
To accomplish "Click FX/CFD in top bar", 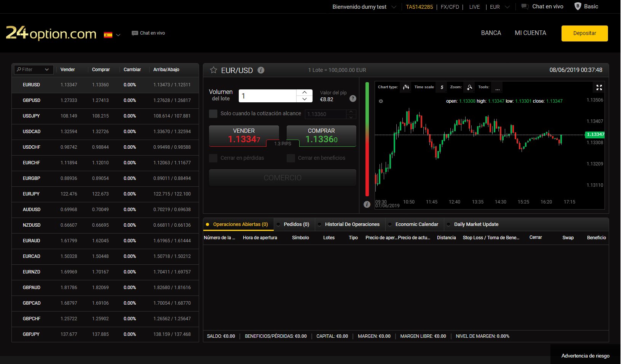I will coord(450,7).
